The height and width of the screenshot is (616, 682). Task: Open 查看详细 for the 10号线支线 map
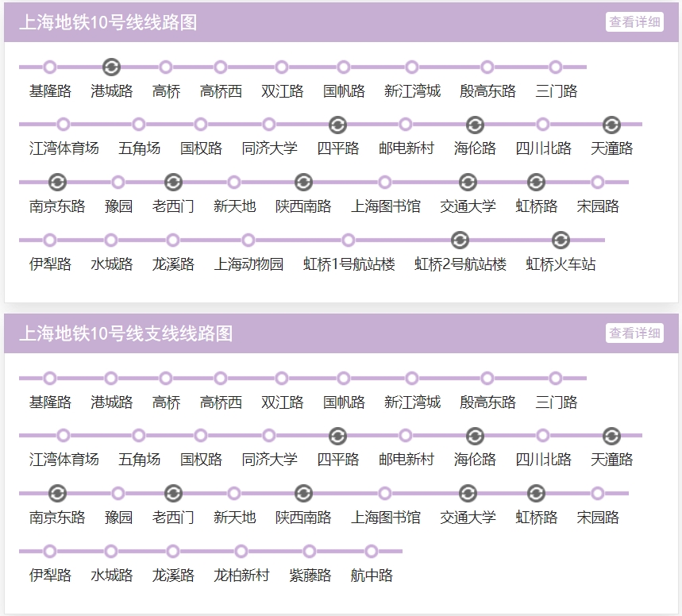pyautogui.click(x=634, y=333)
